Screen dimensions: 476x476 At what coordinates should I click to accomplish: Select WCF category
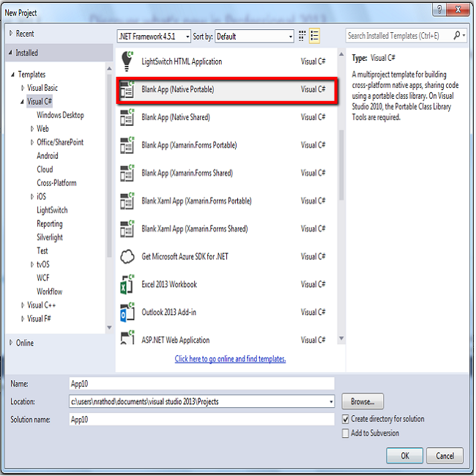click(x=43, y=278)
